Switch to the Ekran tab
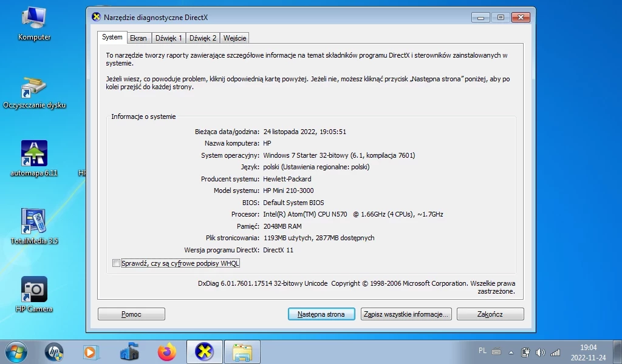622x364 pixels. tap(138, 38)
